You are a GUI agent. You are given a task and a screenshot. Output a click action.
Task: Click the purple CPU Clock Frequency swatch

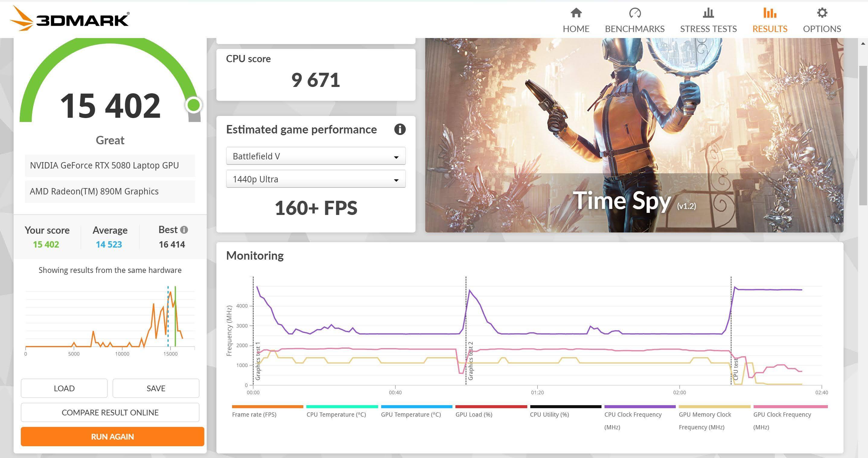pos(640,407)
